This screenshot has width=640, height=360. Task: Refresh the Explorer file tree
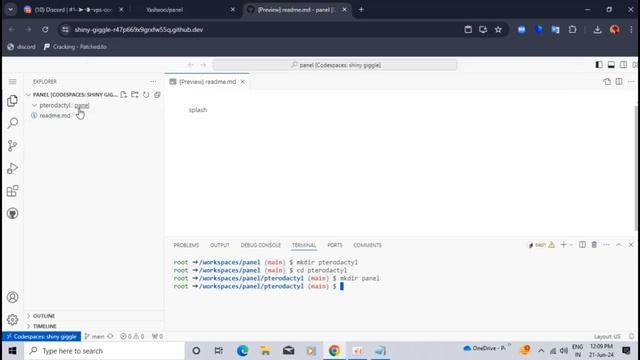[x=146, y=95]
